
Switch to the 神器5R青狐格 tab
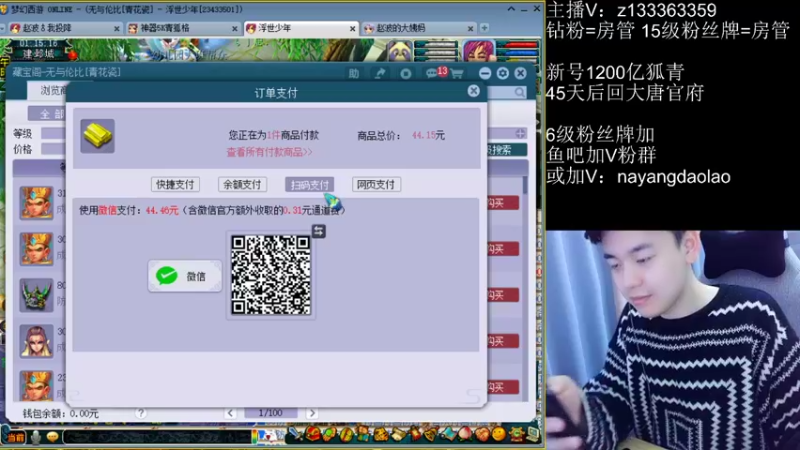pos(182,28)
